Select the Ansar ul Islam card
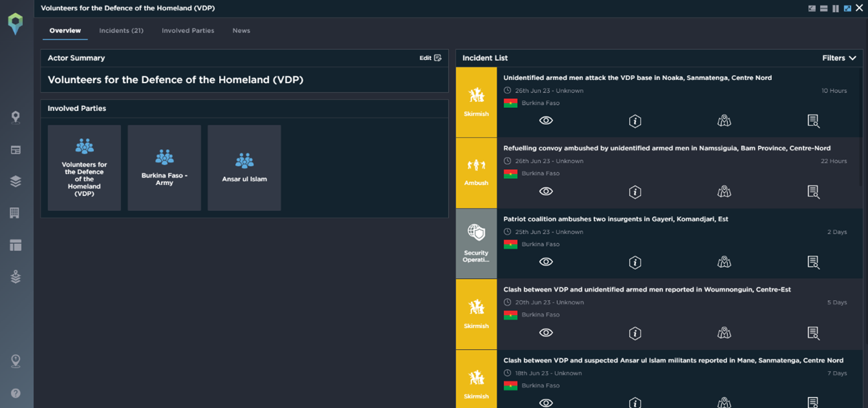Image resolution: width=868 pixels, height=408 pixels. click(244, 168)
